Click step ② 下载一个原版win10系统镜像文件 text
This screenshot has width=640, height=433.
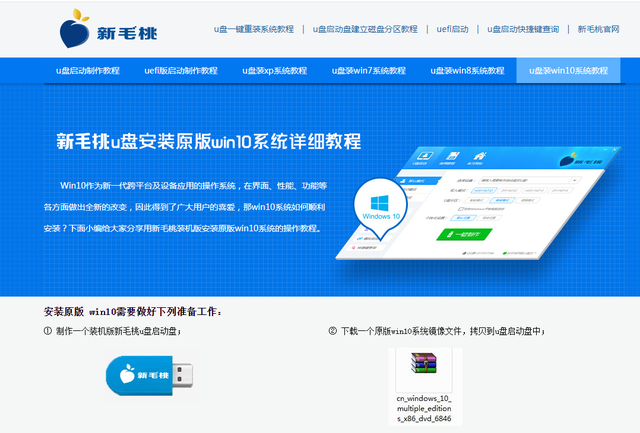point(437,331)
